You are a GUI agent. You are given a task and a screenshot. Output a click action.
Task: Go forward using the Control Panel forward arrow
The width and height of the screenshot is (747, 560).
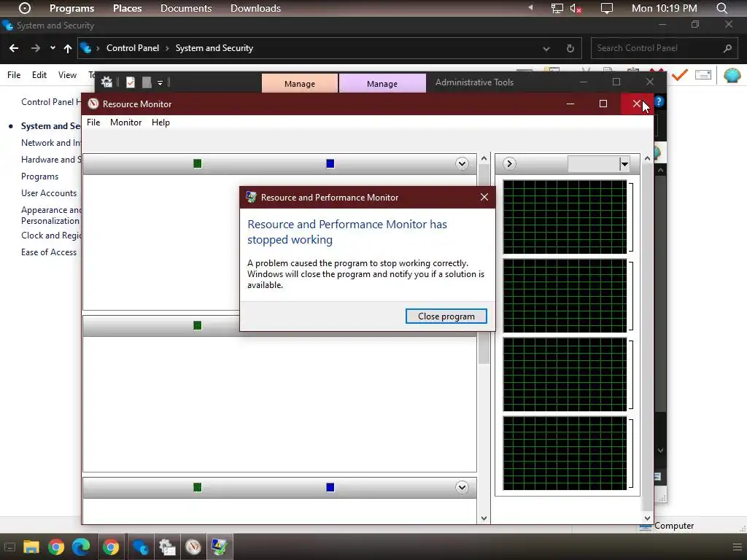pyautogui.click(x=35, y=48)
